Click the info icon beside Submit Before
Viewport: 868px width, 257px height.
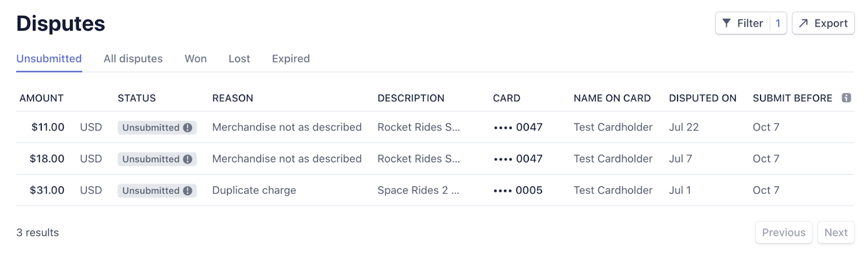pyautogui.click(x=846, y=98)
